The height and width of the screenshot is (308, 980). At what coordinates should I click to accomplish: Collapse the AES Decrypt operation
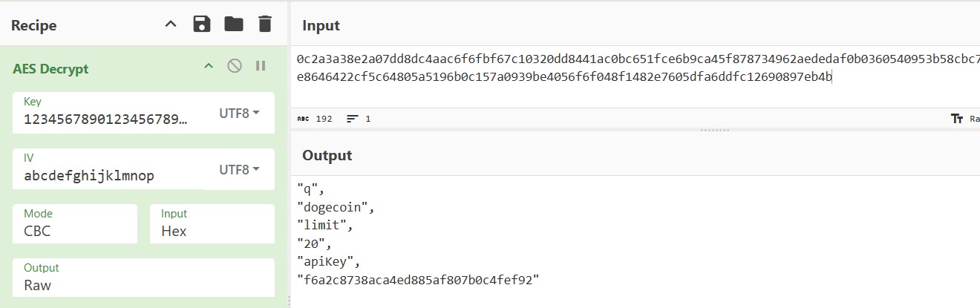pos(209,66)
